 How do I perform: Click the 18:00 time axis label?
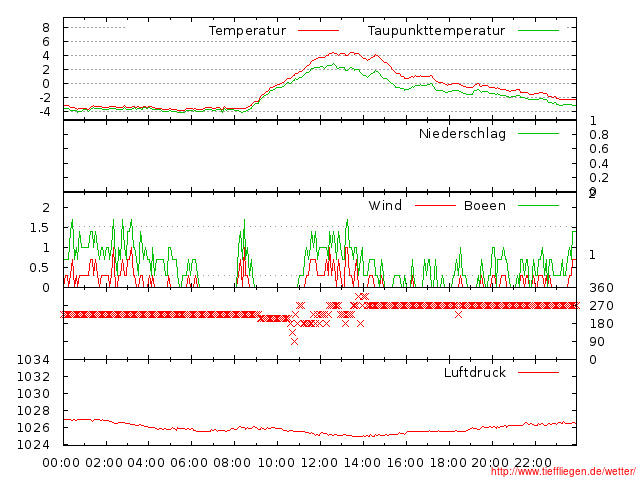tap(448, 463)
